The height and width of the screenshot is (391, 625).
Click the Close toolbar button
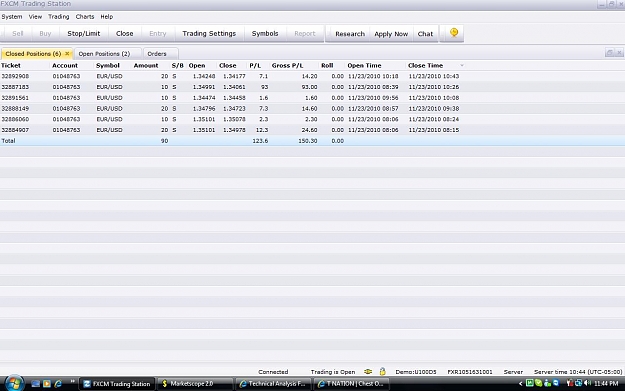point(124,33)
